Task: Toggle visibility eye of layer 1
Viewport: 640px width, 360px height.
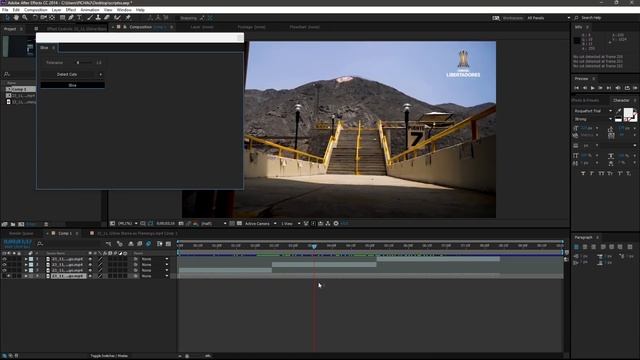Action: (4, 259)
